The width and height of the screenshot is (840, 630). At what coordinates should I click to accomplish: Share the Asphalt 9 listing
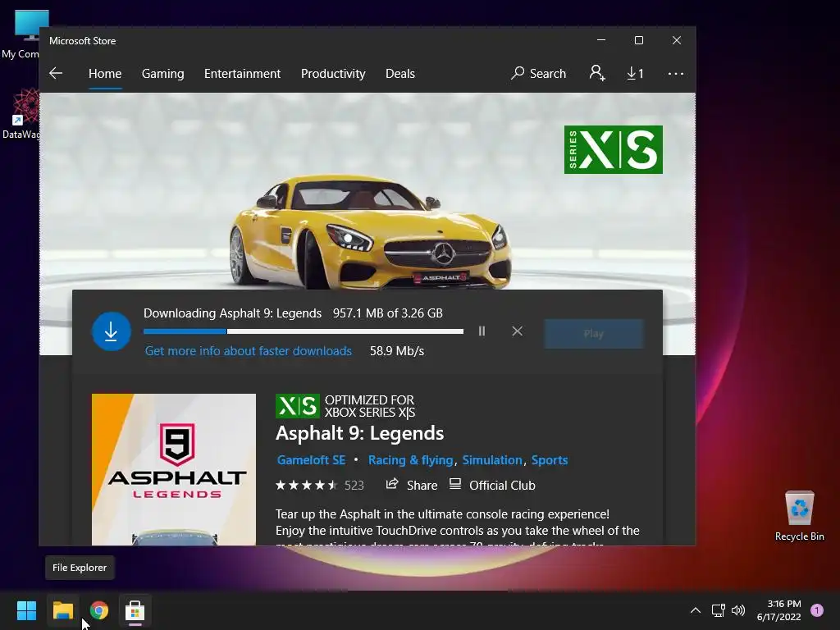pyautogui.click(x=412, y=486)
